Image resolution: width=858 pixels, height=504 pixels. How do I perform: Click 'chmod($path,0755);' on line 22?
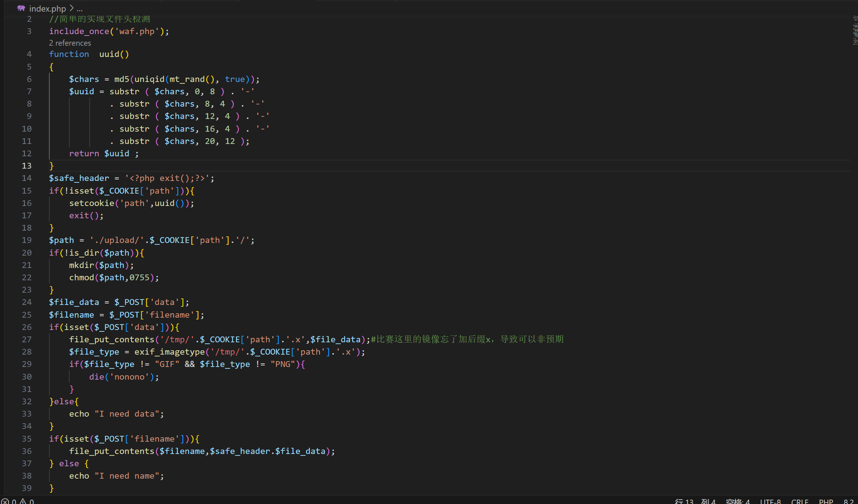114,277
